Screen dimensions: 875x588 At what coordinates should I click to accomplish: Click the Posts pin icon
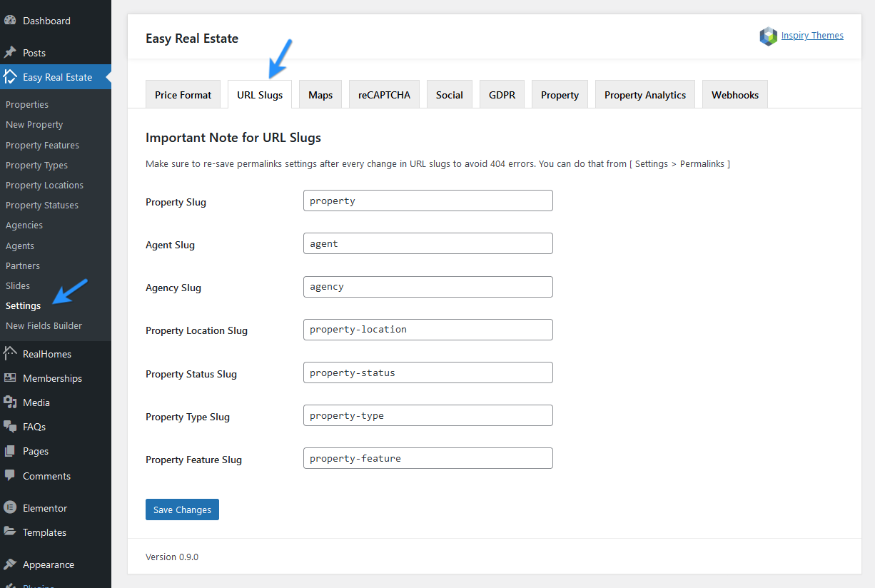[10, 53]
